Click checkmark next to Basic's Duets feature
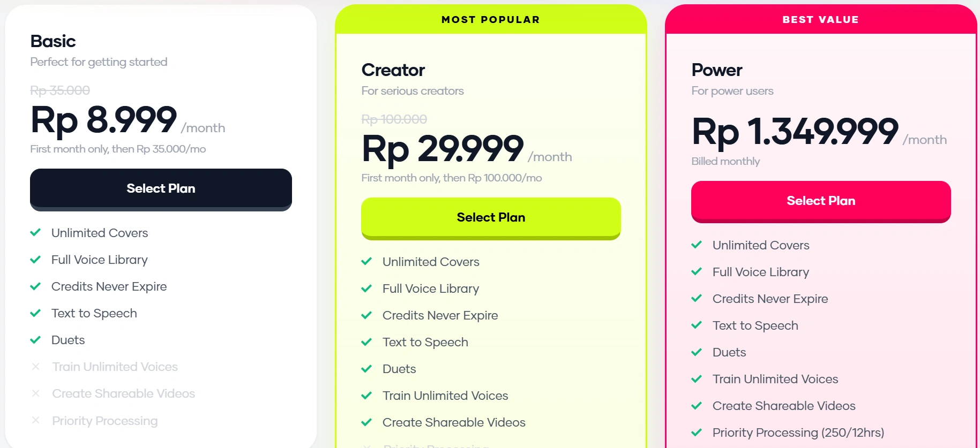Image resolution: width=980 pixels, height=448 pixels. point(35,340)
